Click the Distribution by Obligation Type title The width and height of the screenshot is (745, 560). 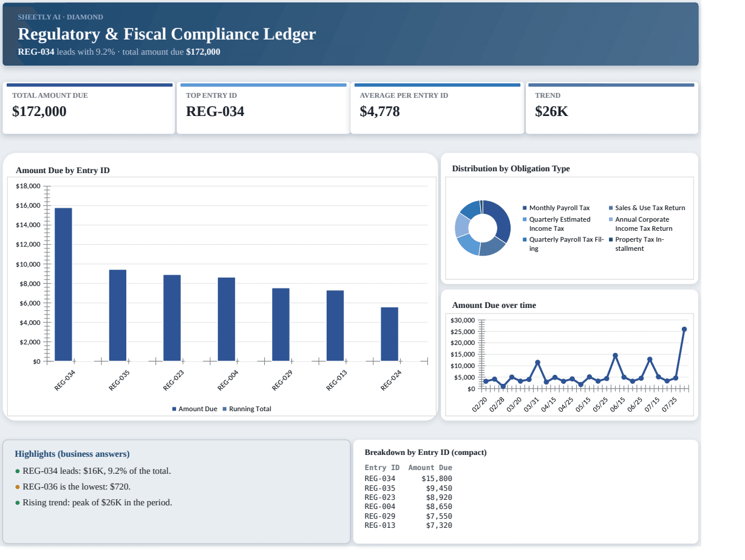[x=511, y=168]
